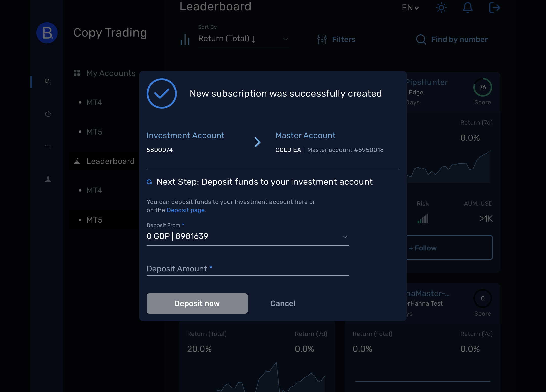
Task: Expand the Sort By Return (Total) dropdown
Action: pos(243,39)
